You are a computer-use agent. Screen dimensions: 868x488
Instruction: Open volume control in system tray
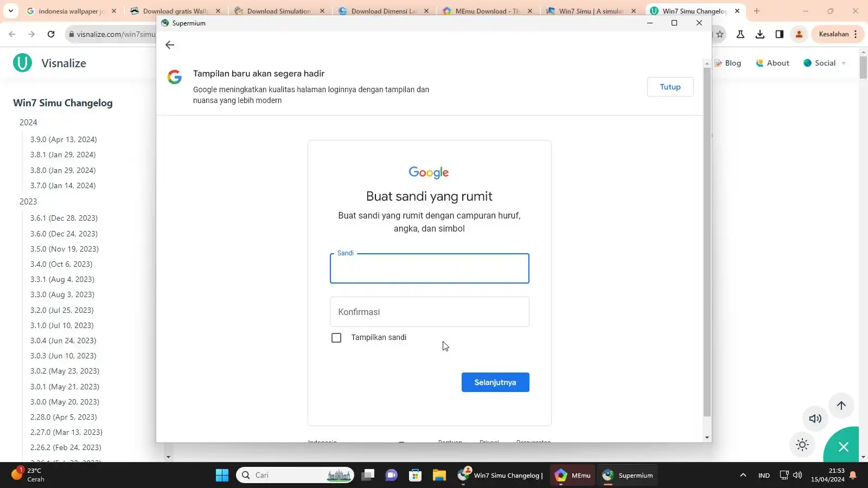[x=797, y=475]
